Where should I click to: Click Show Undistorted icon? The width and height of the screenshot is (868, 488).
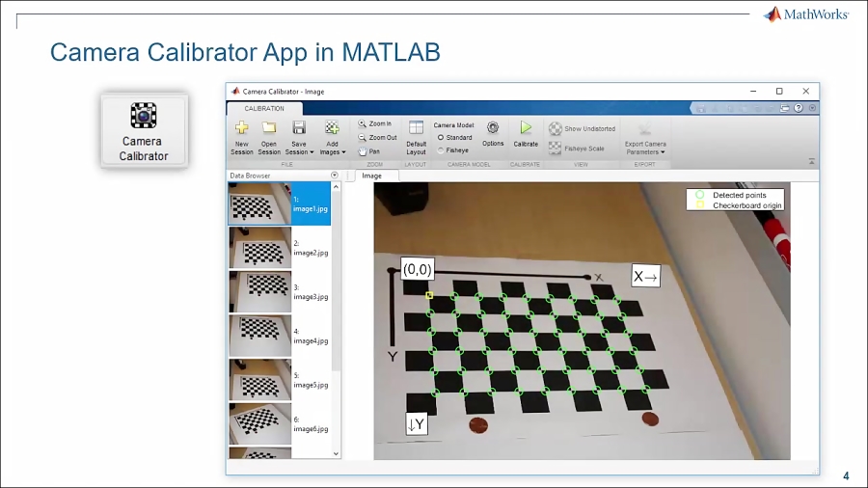(556, 128)
